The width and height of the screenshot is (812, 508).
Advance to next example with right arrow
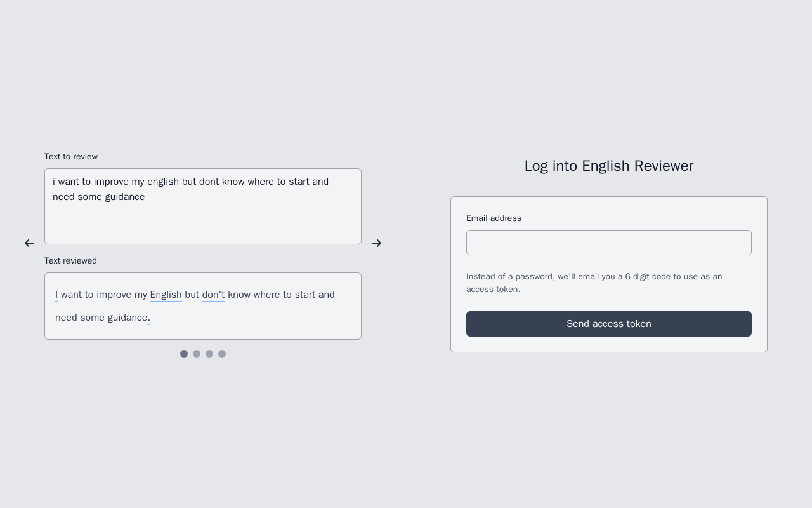(x=377, y=243)
